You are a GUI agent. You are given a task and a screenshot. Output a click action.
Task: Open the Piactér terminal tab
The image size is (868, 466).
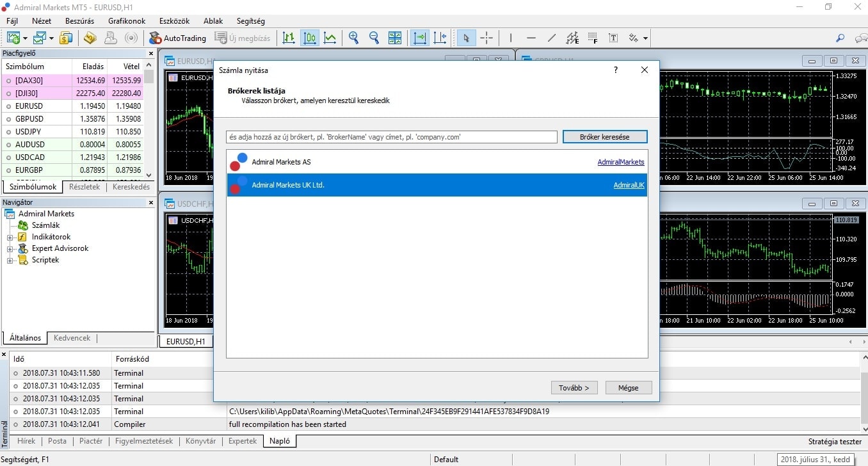[91, 441]
